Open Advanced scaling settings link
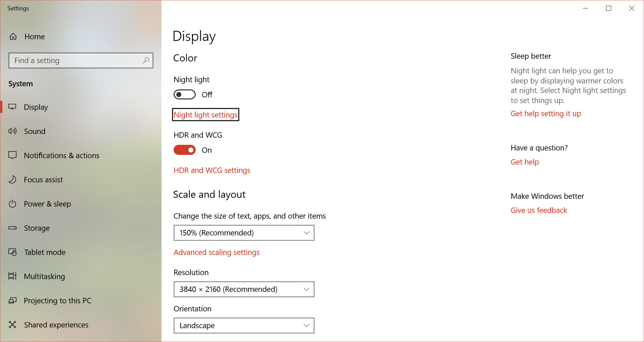This screenshot has height=342, width=644. pos(217,252)
